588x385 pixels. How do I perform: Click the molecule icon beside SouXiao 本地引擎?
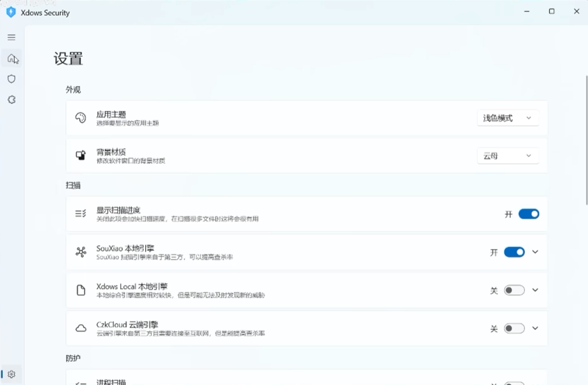point(81,252)
